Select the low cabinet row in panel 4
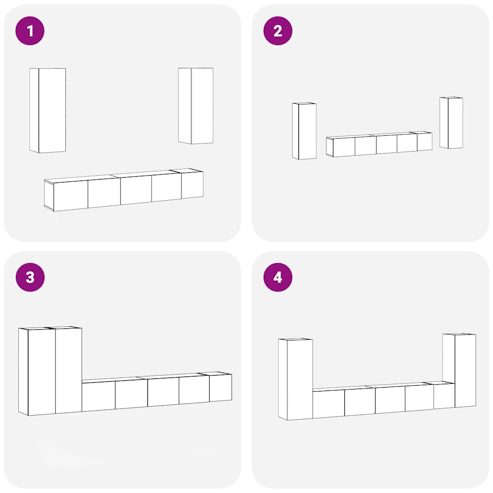Viewport: 493px width, 493px height. (384, 399)
